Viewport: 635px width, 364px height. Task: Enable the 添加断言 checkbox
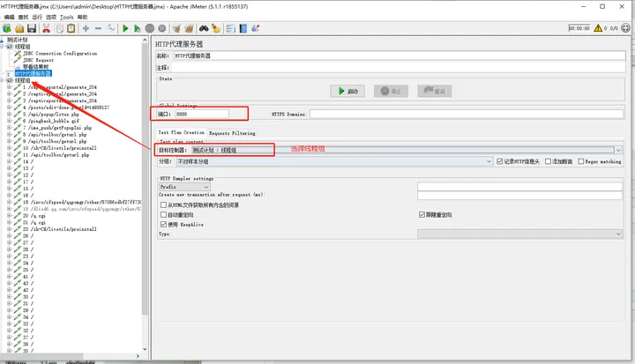click(548, 161)
